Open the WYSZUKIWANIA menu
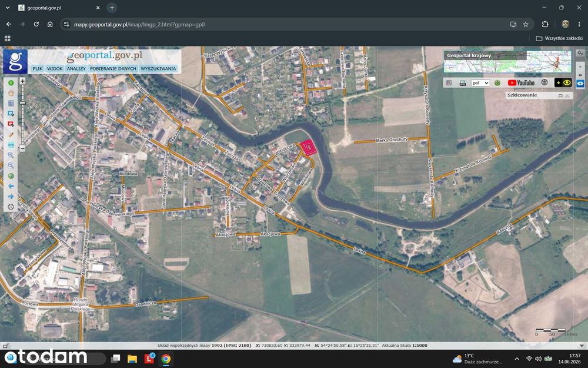This screenshot has width=588, height=368. click(x=158, y=69)
